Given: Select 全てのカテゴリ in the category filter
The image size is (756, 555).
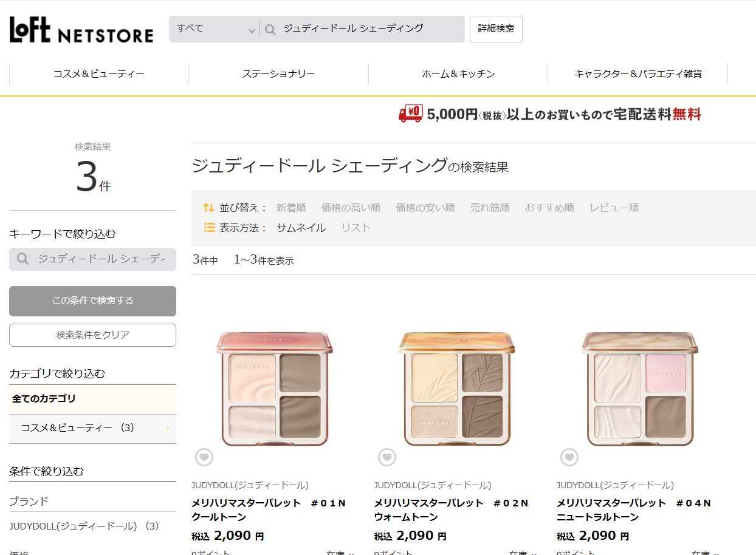Looking at the screenshot, I should (x=92, y=400).
